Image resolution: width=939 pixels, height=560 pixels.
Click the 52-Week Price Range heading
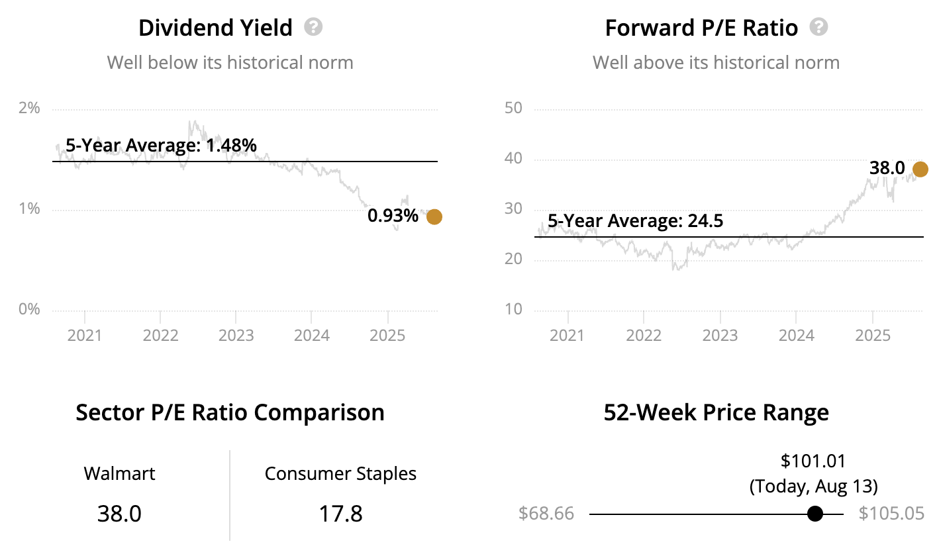717,412
